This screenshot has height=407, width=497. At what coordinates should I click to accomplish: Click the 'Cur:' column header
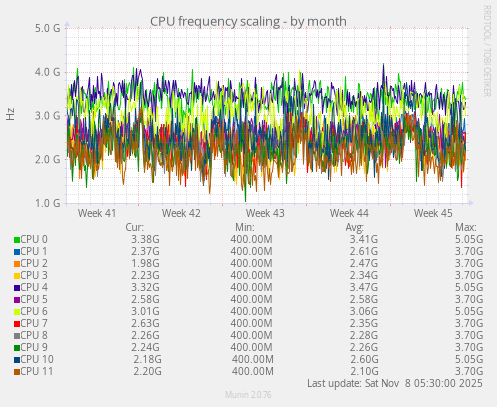(135, 227)
